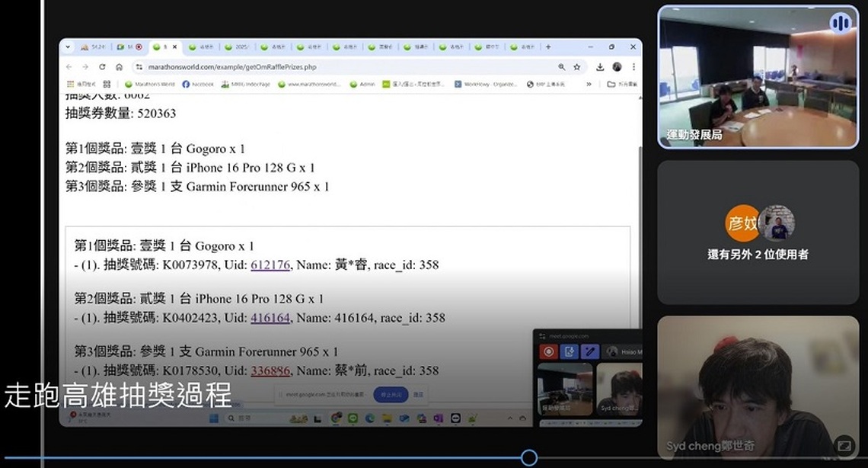Viewport: 868px width, 468px height.
Task: Open the tab search dropdown arrow
Action: click(x=68, y=47)
